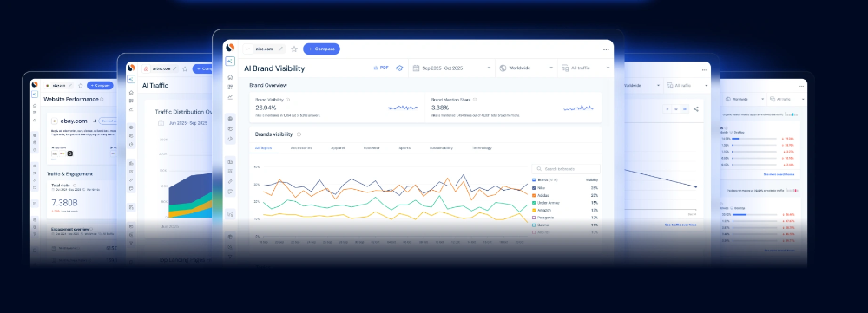This screenshot has width=868, height=313.
Task: Toggle the Amazon brand checkbox
Action: tap(534, 210)
